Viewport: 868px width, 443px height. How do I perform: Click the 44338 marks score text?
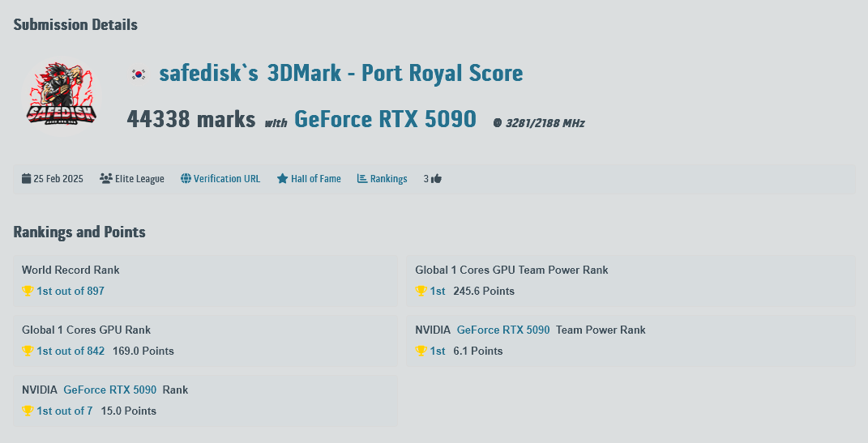191,120
